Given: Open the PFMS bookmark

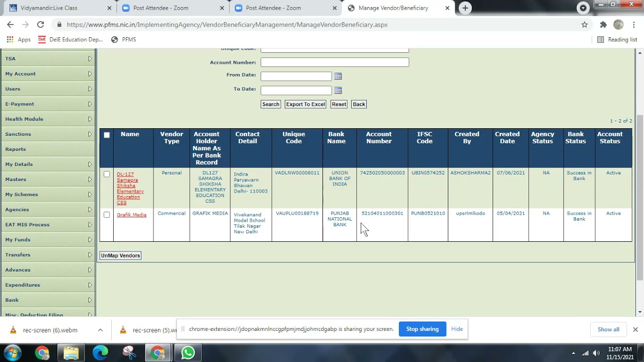Looking at the screenshot, I should click(x=124, y=39).
